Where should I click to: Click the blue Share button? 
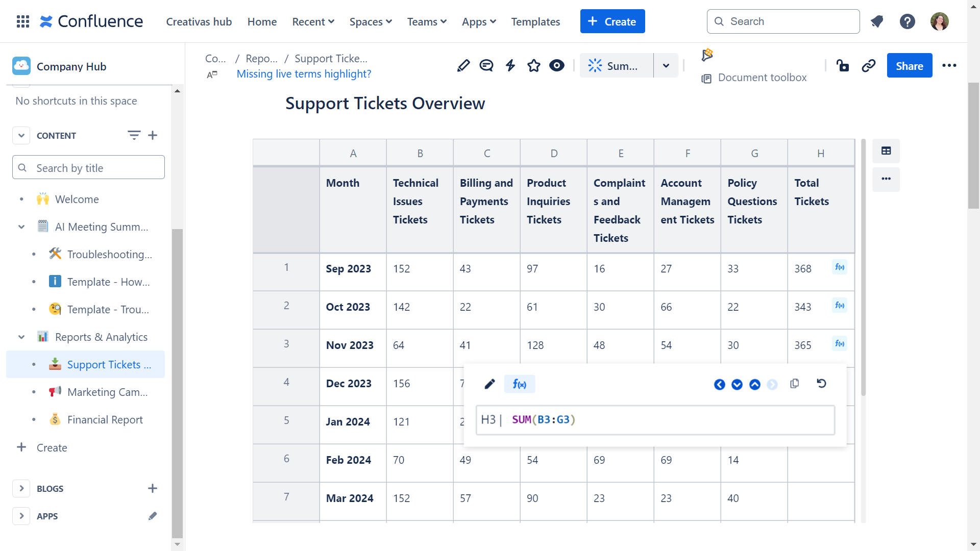(909, 66)
